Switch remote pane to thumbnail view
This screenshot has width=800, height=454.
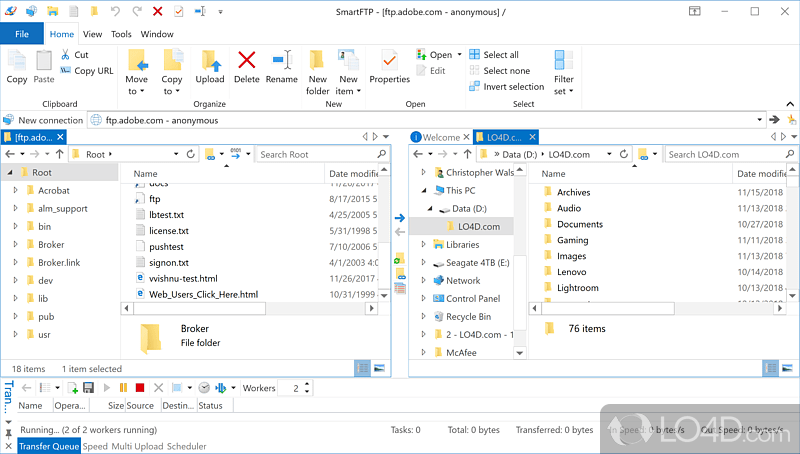(x=379, y=368)
